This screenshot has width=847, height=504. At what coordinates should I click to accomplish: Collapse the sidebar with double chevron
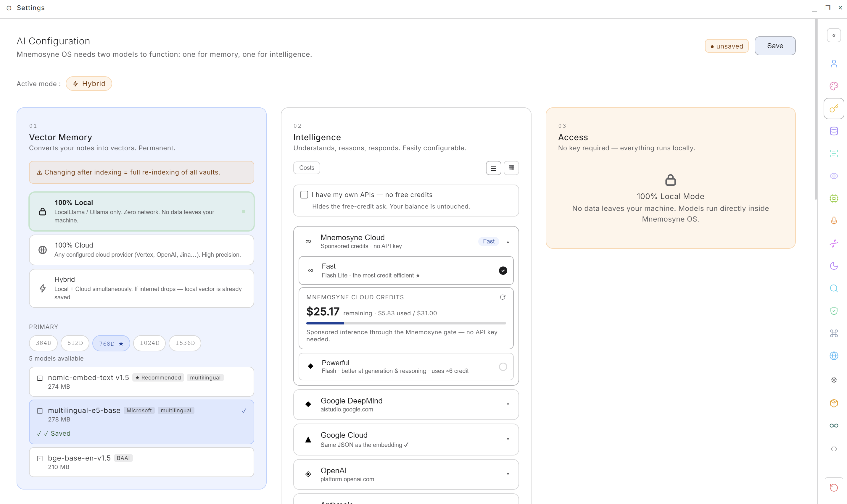pos(834,35)
